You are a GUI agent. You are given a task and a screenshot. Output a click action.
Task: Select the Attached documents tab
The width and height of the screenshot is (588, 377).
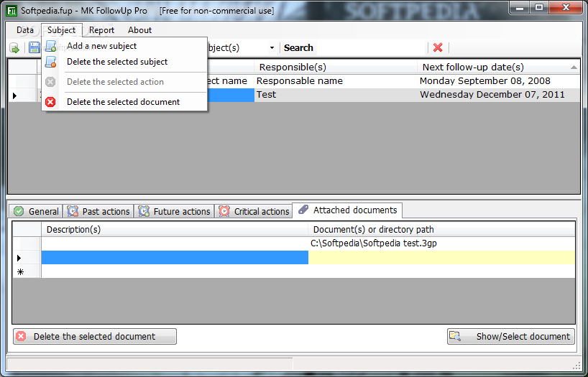pyautogui.click(x=348, y=210)
